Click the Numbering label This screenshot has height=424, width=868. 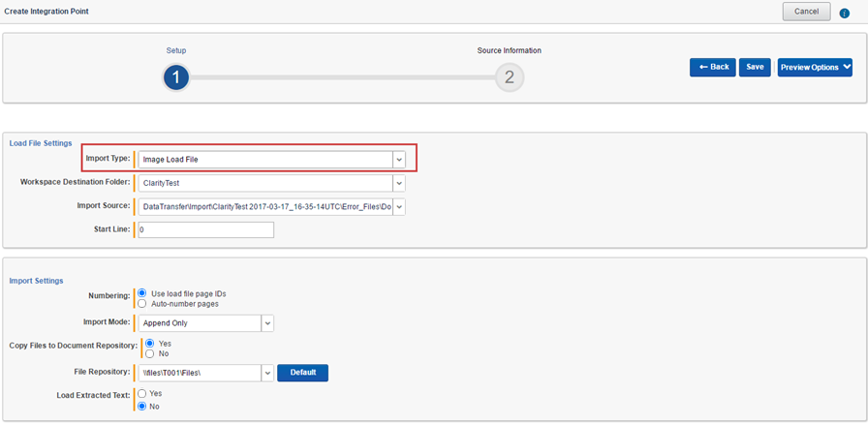[x=109, y=295]
